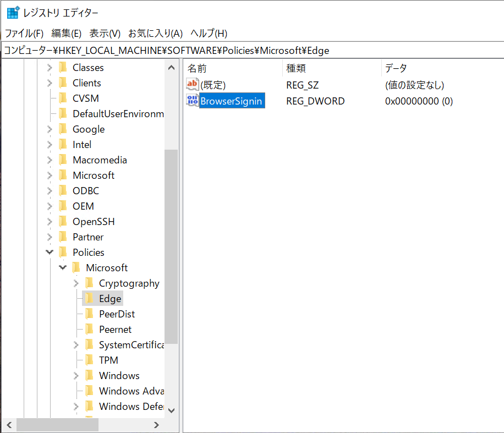Click the ODBC folder icon
Viewport: 504px width, 433px height.
(63, 190)
